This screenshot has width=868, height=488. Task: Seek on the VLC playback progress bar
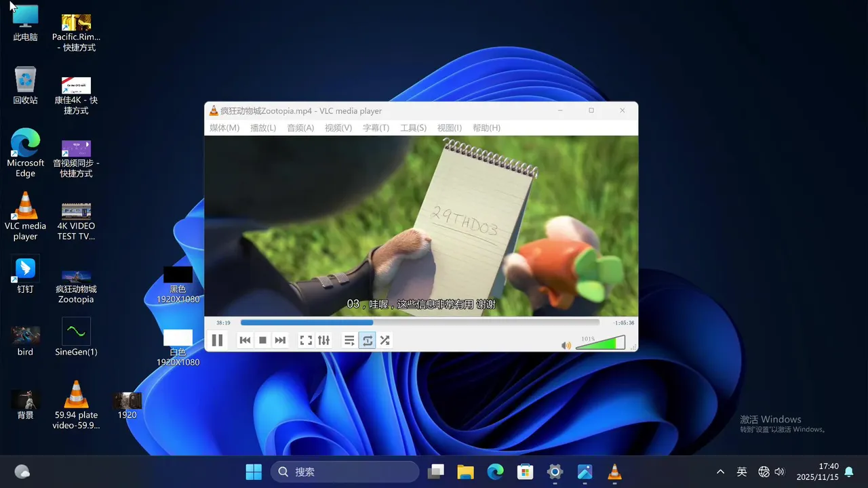pos(420,323)
